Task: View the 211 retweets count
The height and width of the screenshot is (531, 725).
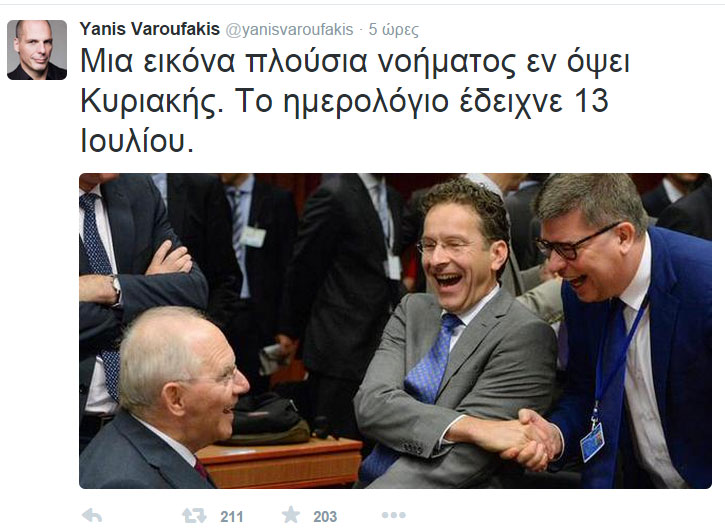Action: (232, 516)
